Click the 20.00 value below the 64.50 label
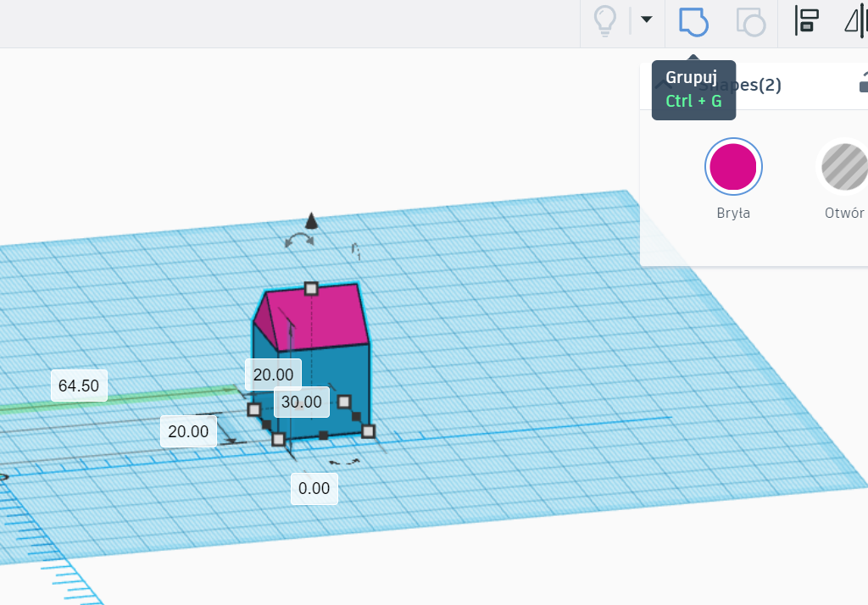868x605 pixels. click(188, 431)
